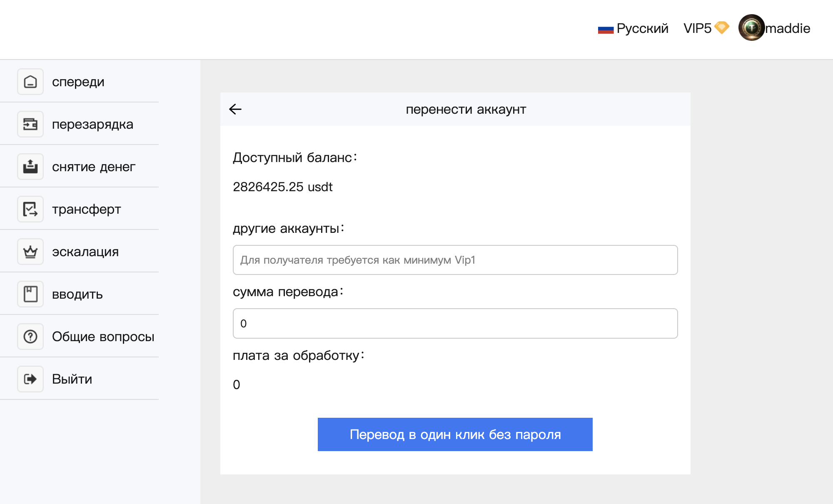Focus the сумма перевода amount field

click(x=455, y=324)
